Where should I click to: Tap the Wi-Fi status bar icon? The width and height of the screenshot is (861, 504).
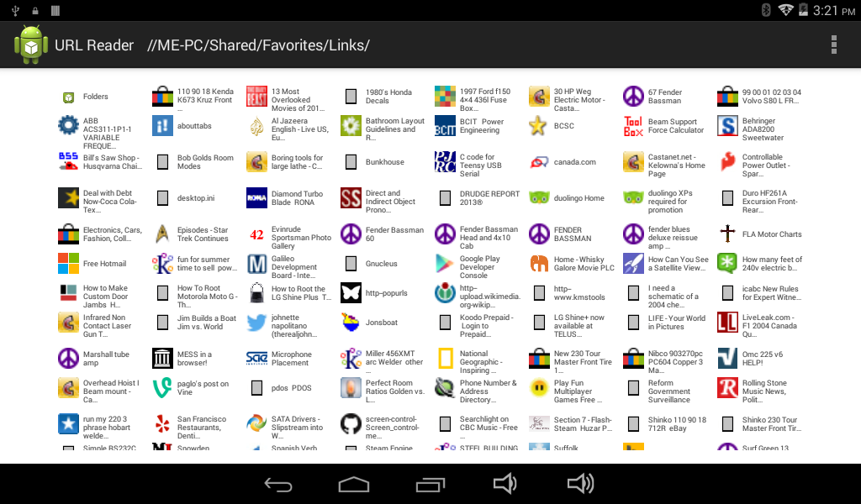tap(785, 9)
